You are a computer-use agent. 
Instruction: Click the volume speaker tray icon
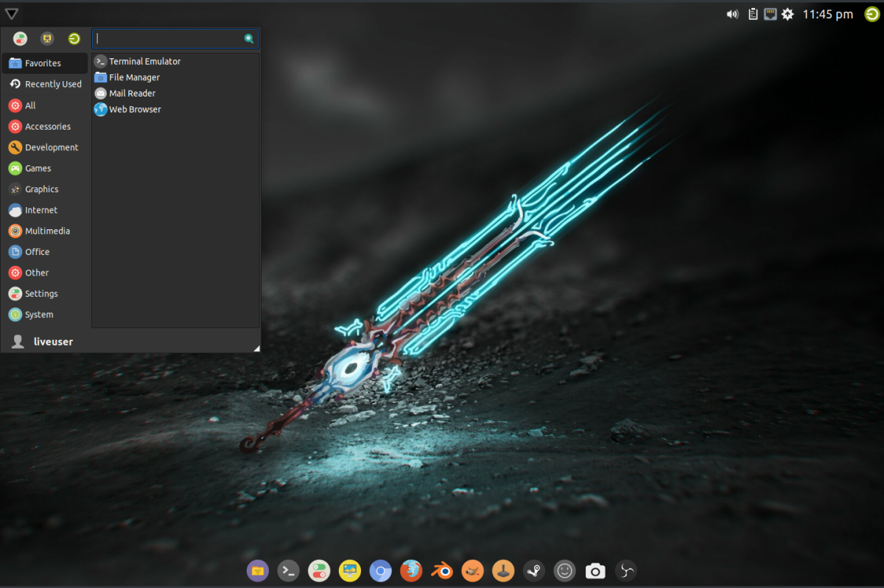[732, 14]
